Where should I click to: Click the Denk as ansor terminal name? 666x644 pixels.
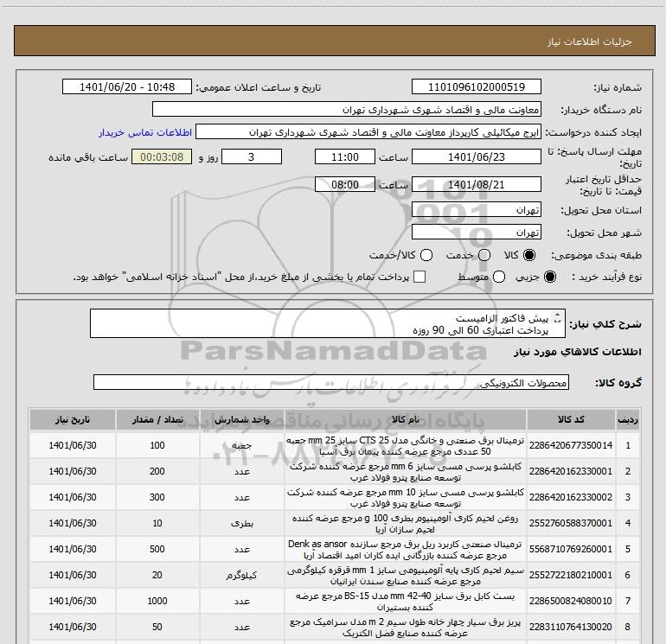405,549
